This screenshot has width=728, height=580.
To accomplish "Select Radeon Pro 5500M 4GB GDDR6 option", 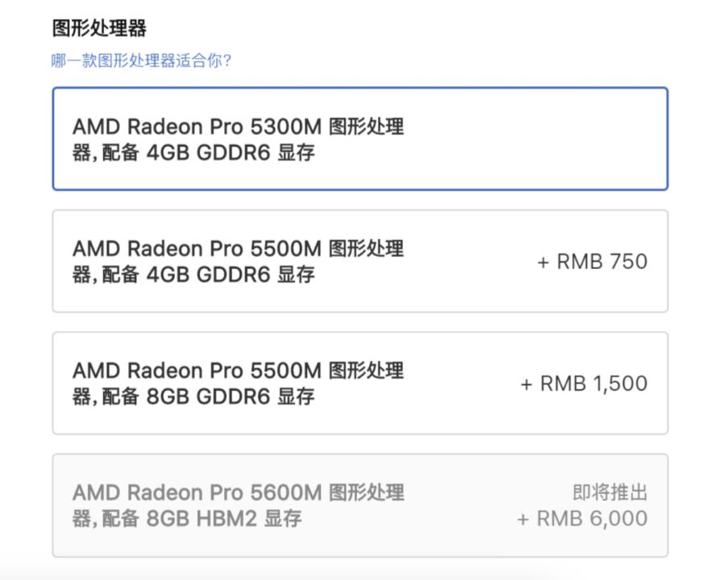I will point(360,261).
